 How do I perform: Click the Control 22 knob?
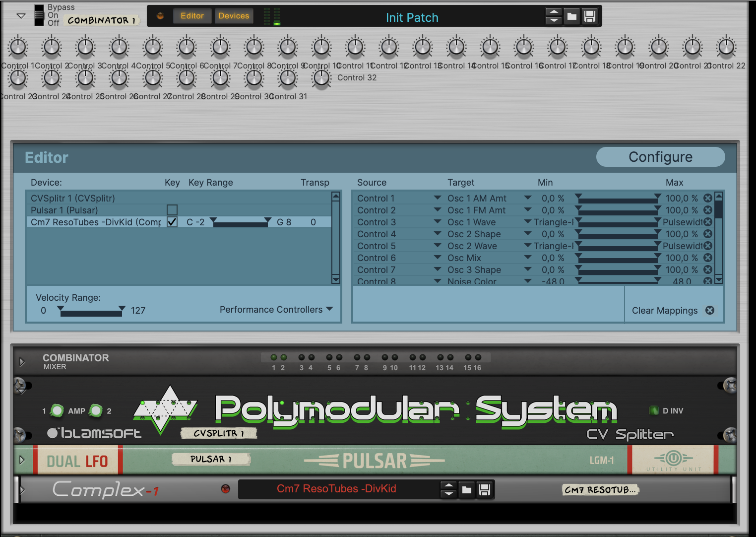tap(726, 48)
